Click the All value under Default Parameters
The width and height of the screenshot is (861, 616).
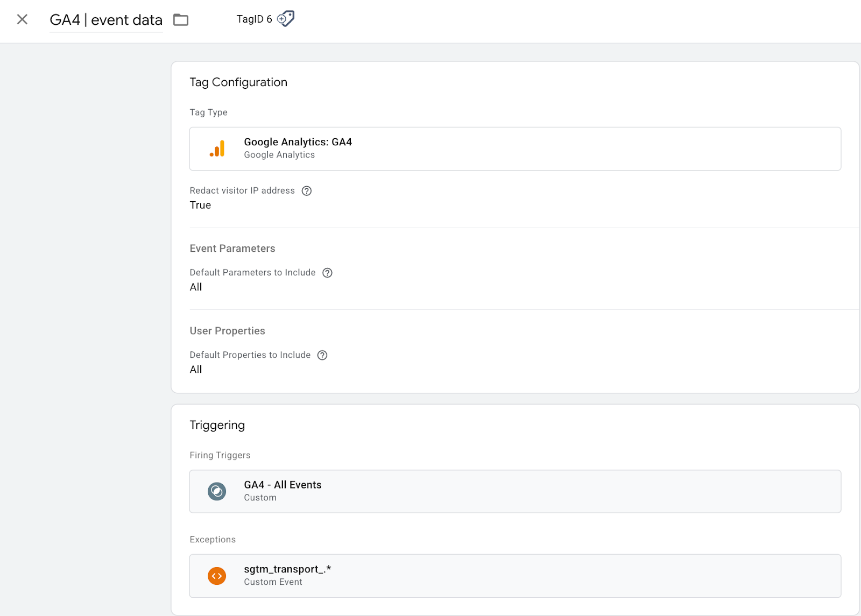coord(196,287)
